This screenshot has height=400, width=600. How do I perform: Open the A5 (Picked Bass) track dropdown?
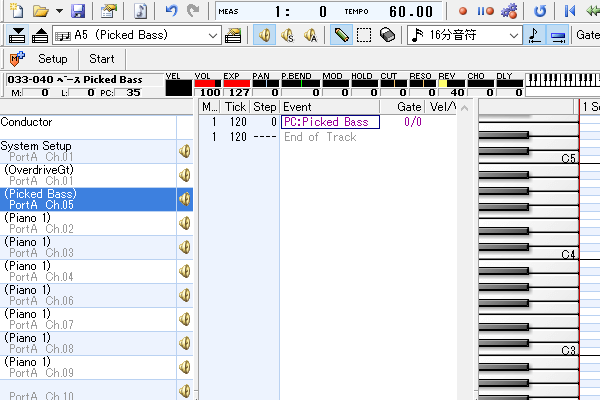point(211,35)
